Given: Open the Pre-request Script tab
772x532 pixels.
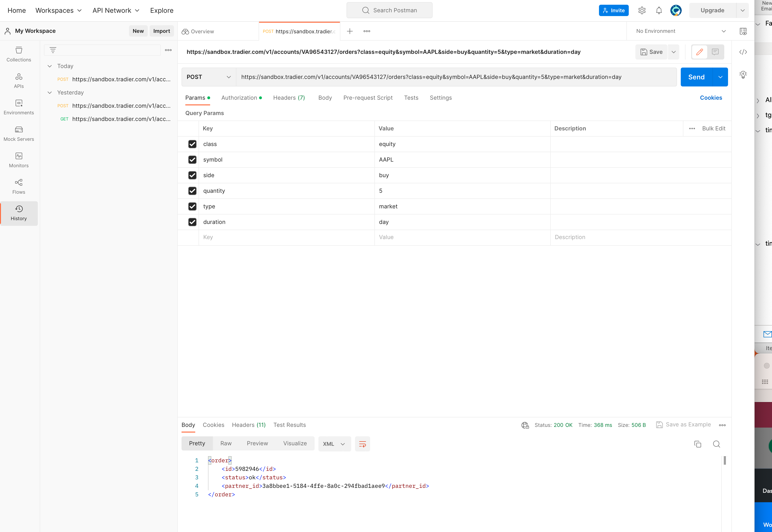Looking at the screenshot, I should coord(368,98).
